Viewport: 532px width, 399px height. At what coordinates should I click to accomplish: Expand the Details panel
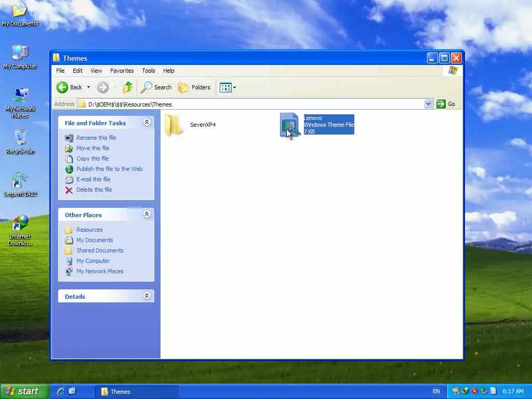[147, 296]
